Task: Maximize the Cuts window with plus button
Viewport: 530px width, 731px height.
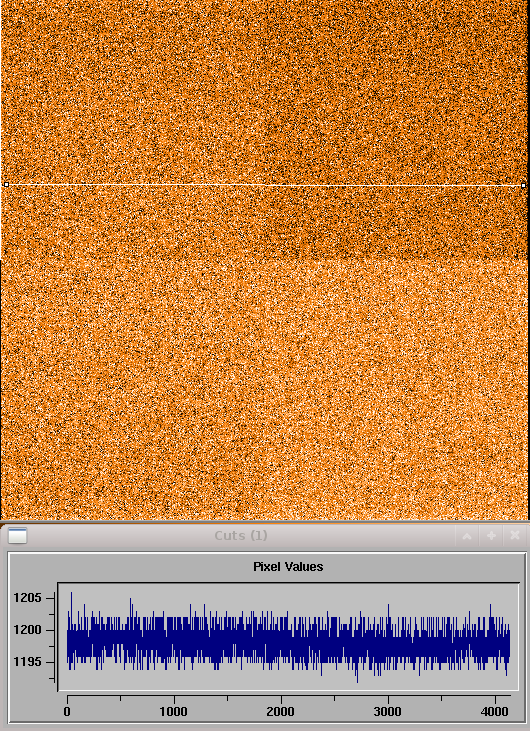Action: point(491,536)
